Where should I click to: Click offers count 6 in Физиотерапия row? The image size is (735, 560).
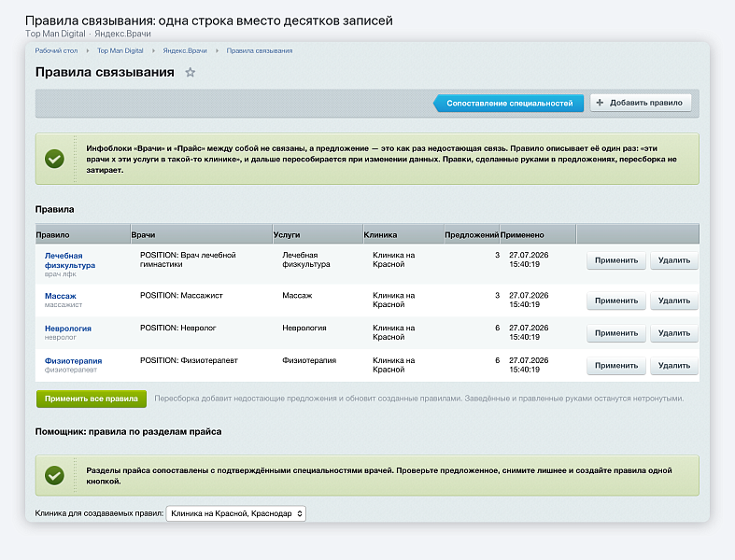498,360
